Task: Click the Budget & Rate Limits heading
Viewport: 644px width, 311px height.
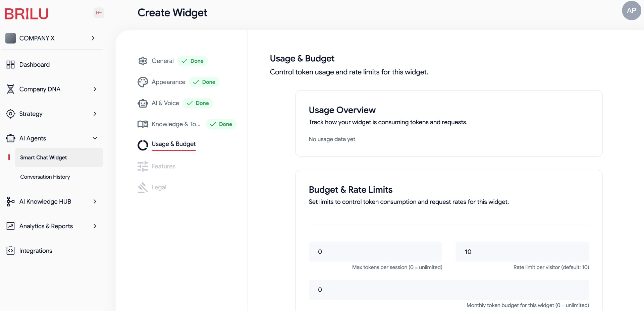Action: click(x=351, y=190)
